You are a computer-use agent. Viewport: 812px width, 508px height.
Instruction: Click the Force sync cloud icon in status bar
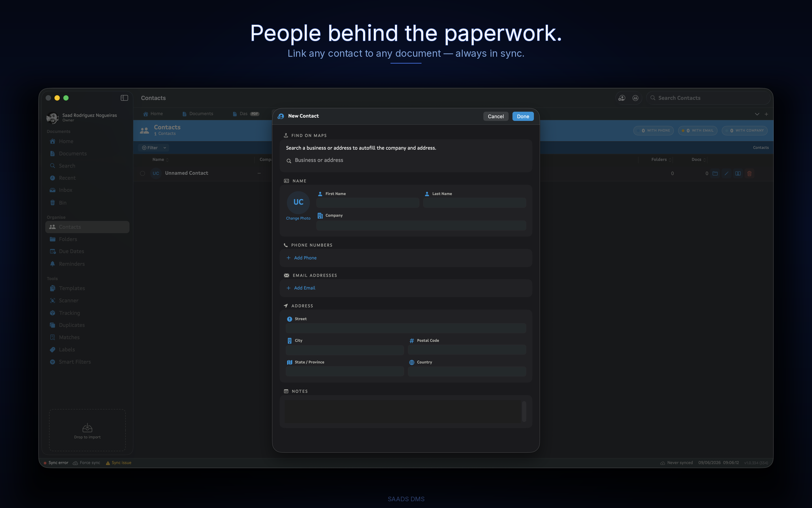pyautogui.click(x=76, y=463)
